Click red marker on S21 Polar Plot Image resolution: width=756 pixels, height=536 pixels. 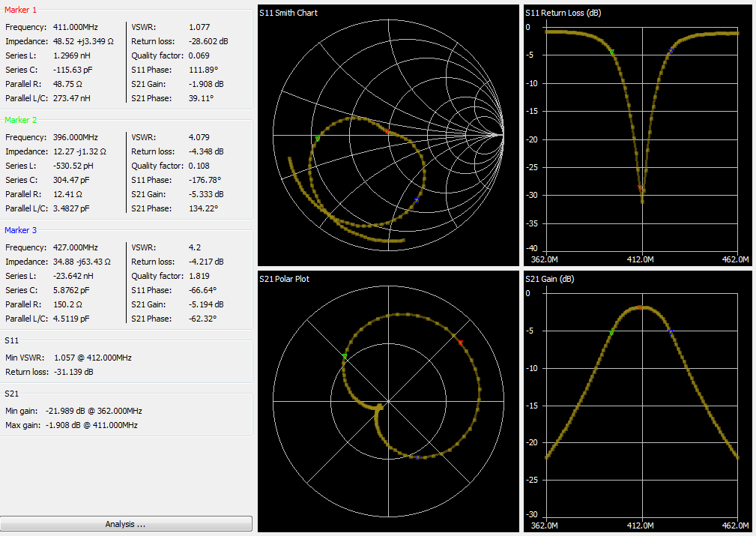461,343
